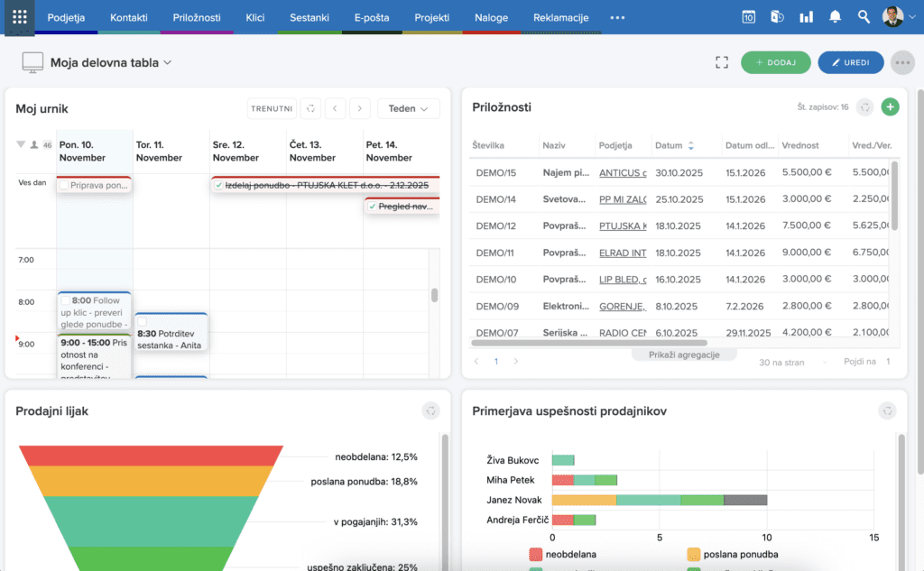Open the search magnifier icon
Viewport: 924px width, 571px height.
point(864,17)
